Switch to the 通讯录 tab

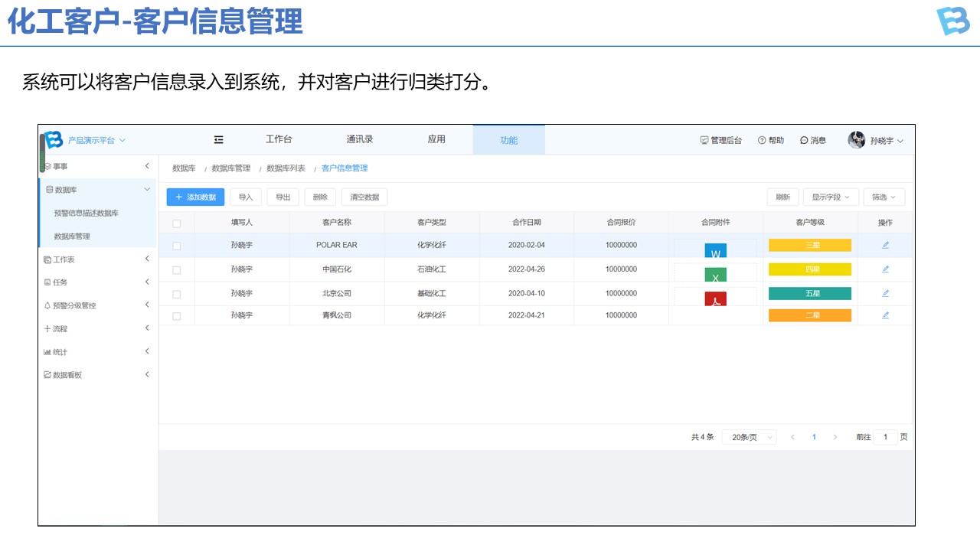(x=359, y=139)
